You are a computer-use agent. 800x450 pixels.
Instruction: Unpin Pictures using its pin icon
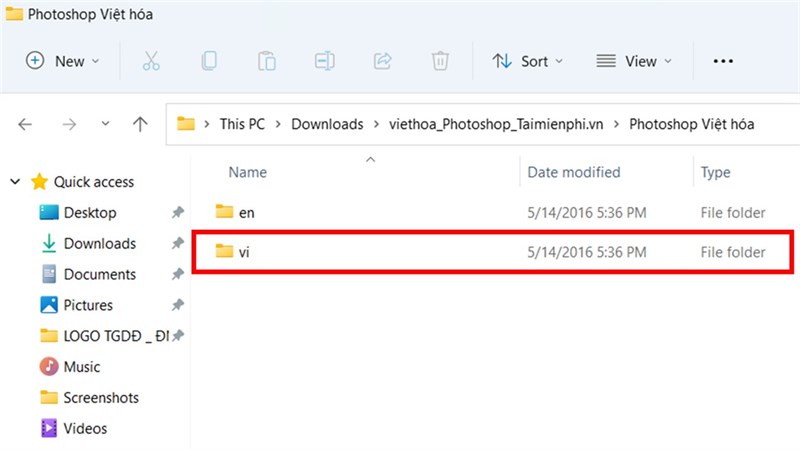178,305
